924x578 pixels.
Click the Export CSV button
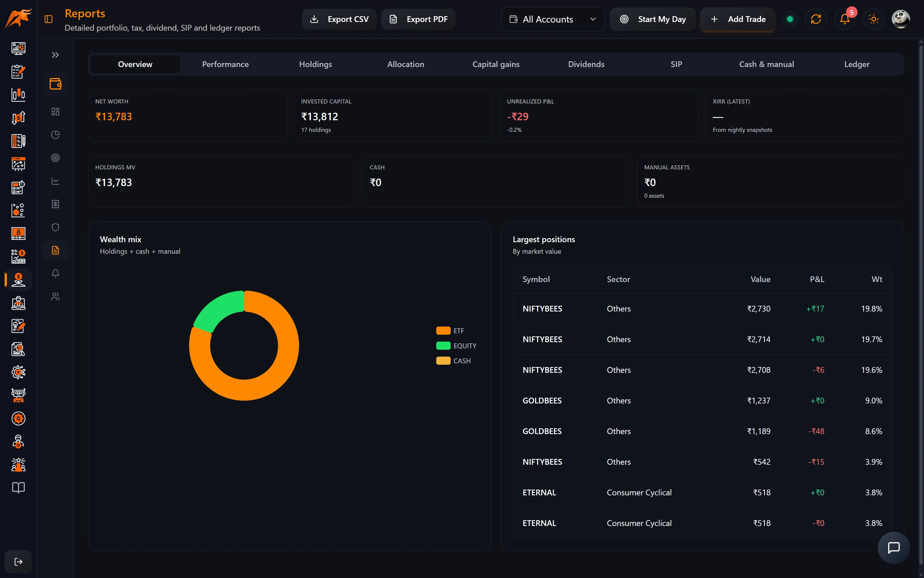[339, 19]
